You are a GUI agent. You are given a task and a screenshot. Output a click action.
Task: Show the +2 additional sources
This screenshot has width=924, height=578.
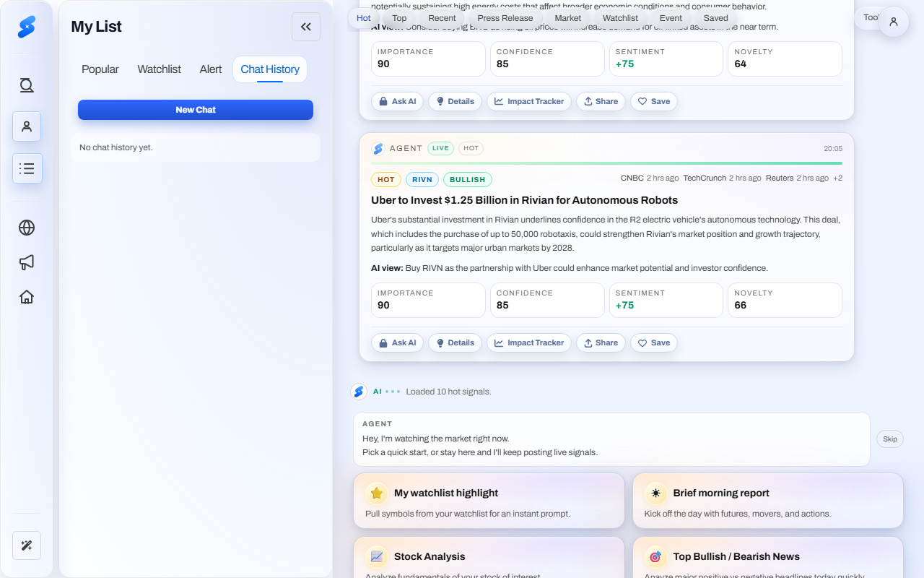(x=837, y=178)
